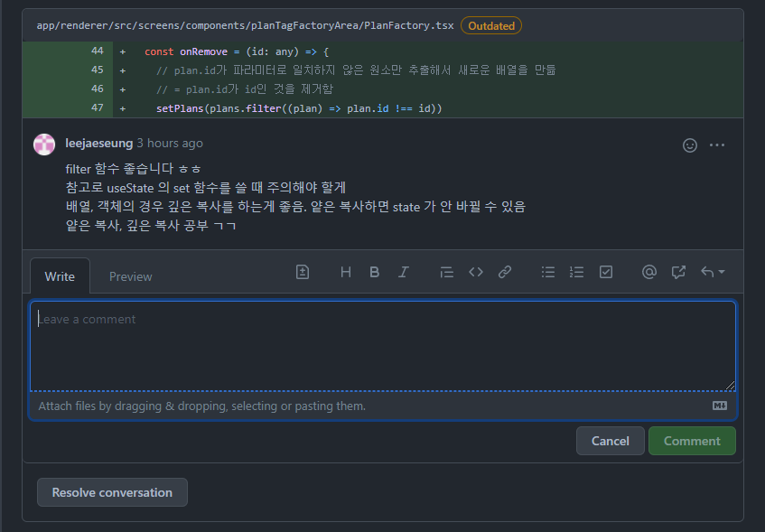Click Resolve conversation button

(x=112, y=492)
